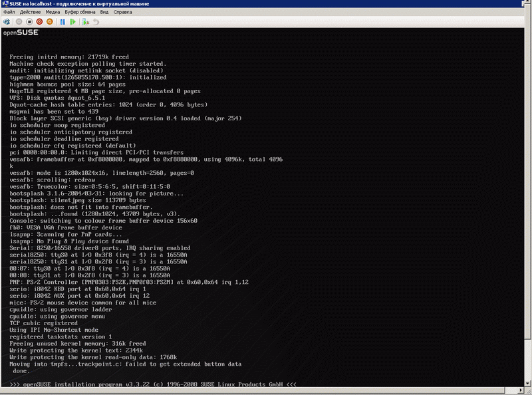Click line 'io scheduler anticipatory registered'
Screen dimensions: 532x395
[71, 132]
